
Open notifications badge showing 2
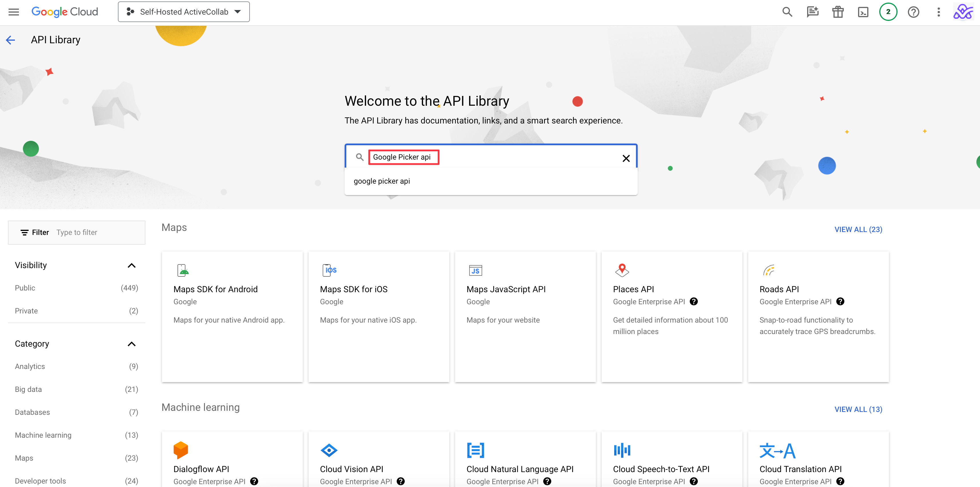click(x=888, y=12)
